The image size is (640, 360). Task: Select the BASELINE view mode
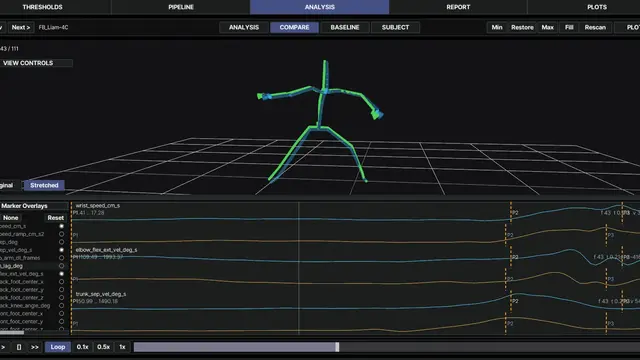pyautogui.click(x=345, y=27)
